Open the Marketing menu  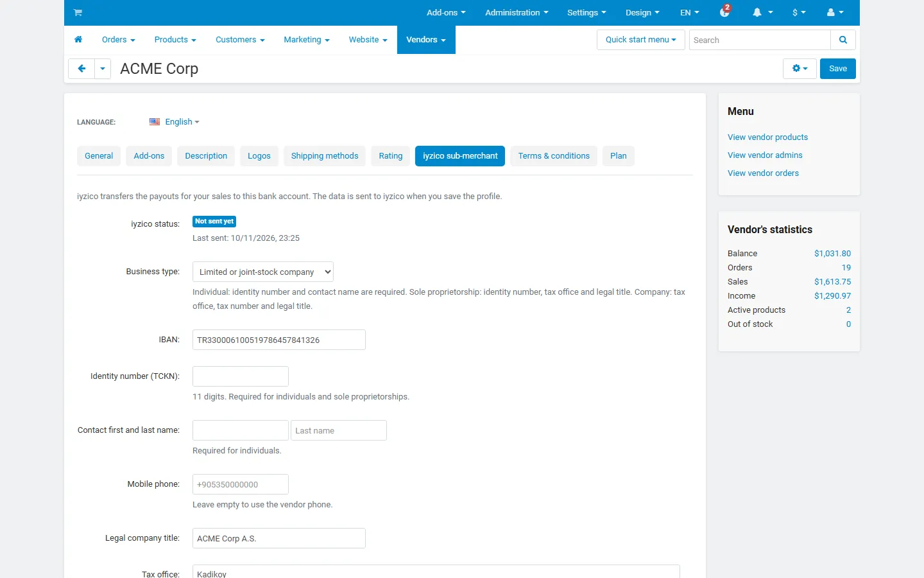[x=307, y=40]
